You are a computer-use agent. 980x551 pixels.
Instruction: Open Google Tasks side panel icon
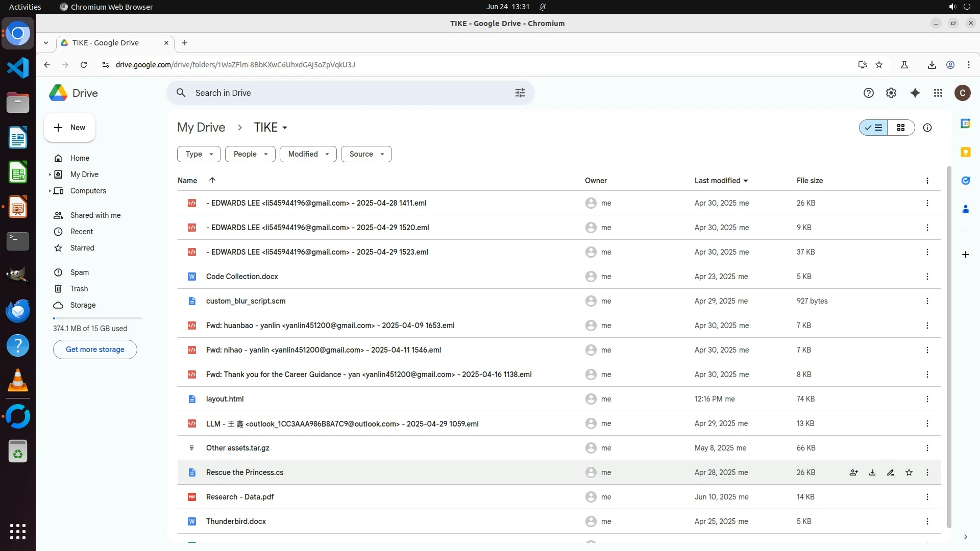click(965, 181)
